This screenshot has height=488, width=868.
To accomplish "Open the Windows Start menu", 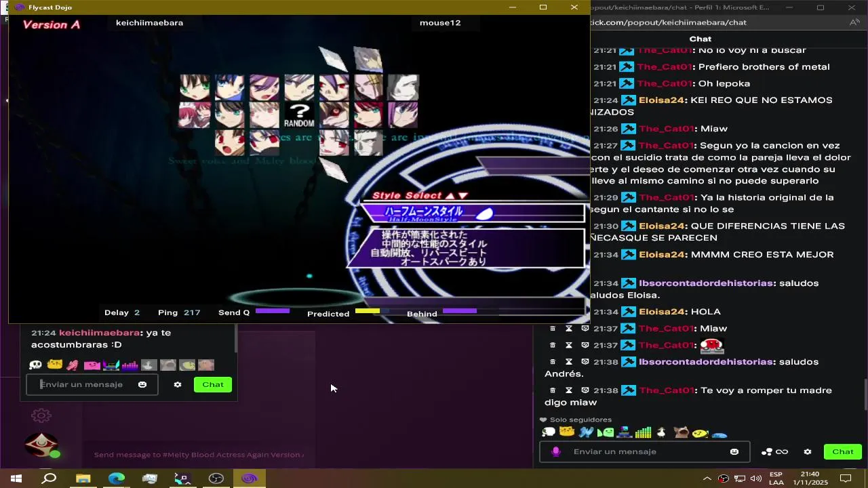I will (x=16, y=479).
